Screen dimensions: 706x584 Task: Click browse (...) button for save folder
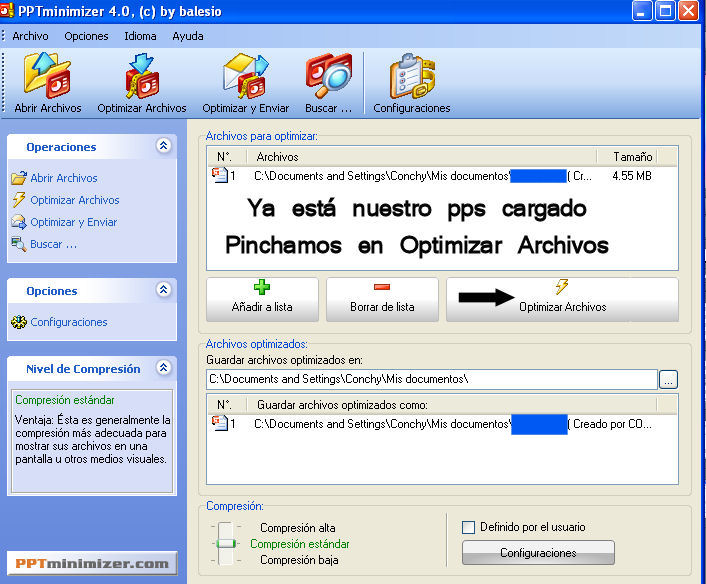[668, 380]
